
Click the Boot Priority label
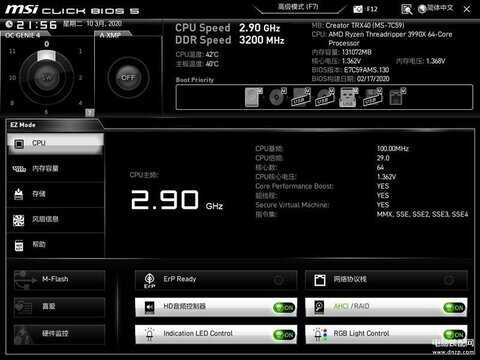coord(195,80)
